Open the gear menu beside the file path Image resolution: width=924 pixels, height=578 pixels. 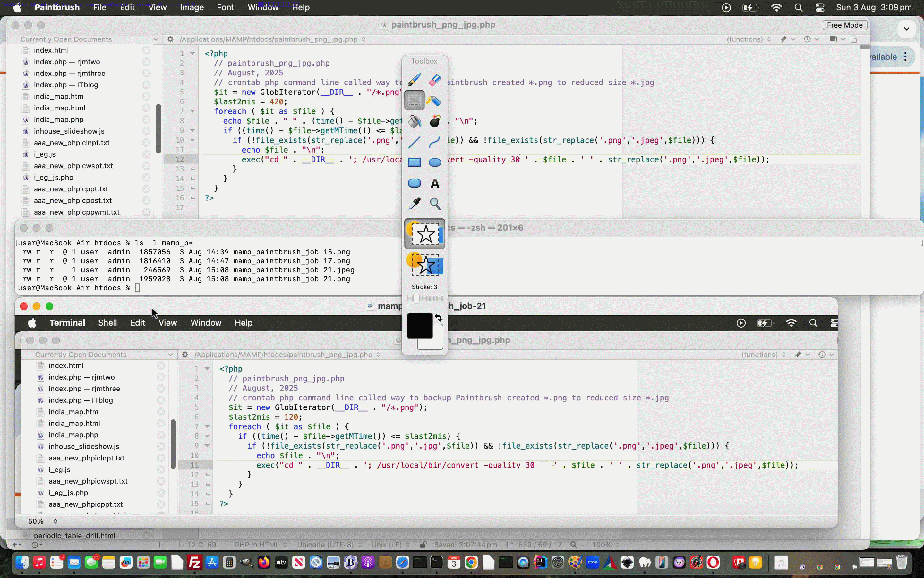[x=170, y=39]
